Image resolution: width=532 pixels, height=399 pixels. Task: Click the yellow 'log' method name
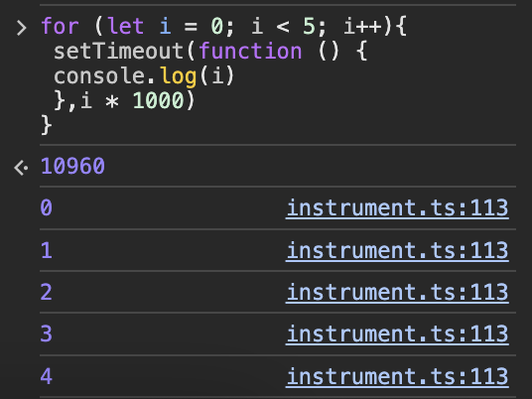(179, 76)
